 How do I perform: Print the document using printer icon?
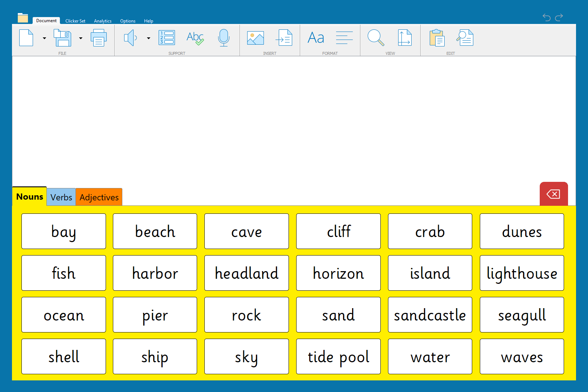[x=99, y=38]
